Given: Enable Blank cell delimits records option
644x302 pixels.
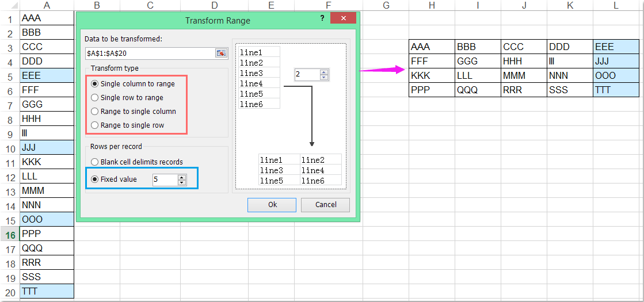Looking at the screenshot, I should point(95,162).
